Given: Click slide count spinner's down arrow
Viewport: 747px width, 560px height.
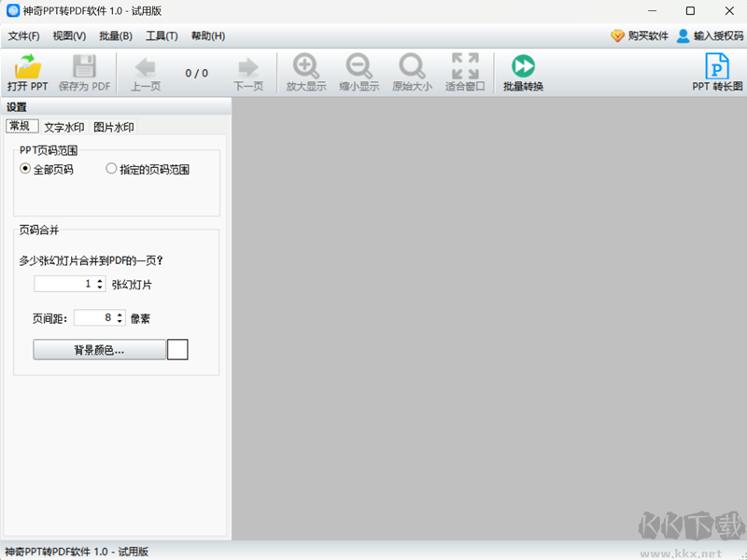Looking at the screenshot, I should click(x=99, y=287).
